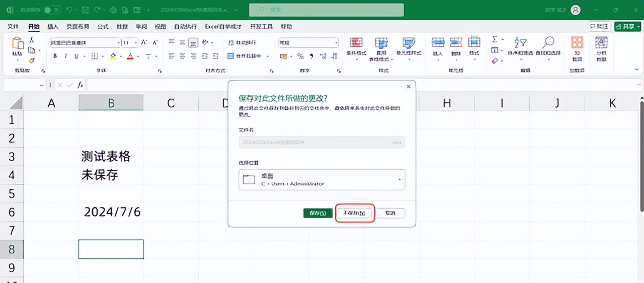
Task: Toggle Center horizontal alignment
Action: coord(182,56)
